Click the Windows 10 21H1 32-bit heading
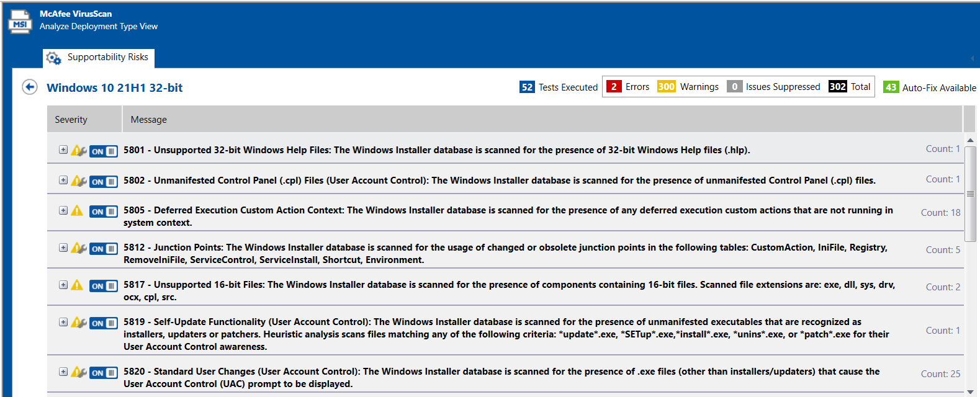Image resolution: width=980 pixels, height=397 pixels. click(x=115, y=87)
